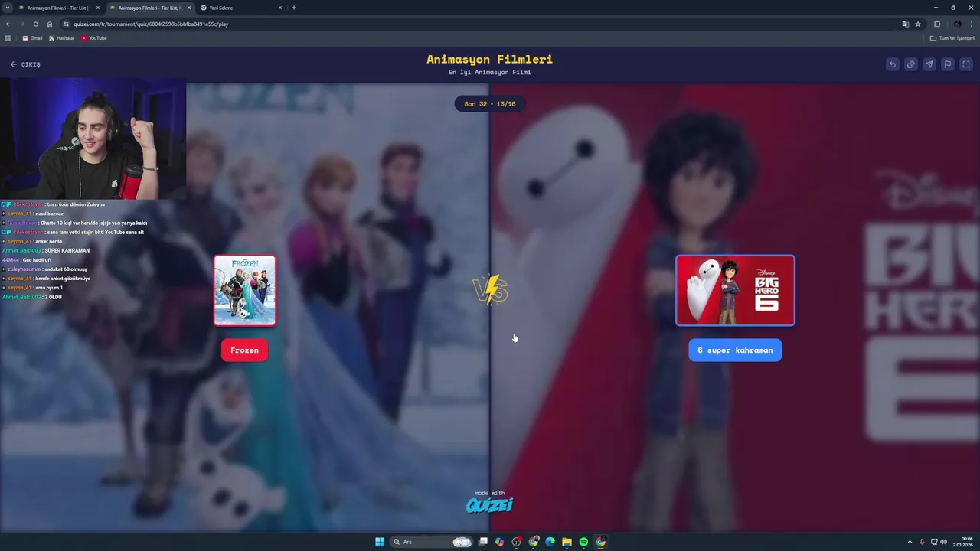Choose the blue 6 süper kahraman button
This screenshot has width=980, height=551.
point(735,350)
